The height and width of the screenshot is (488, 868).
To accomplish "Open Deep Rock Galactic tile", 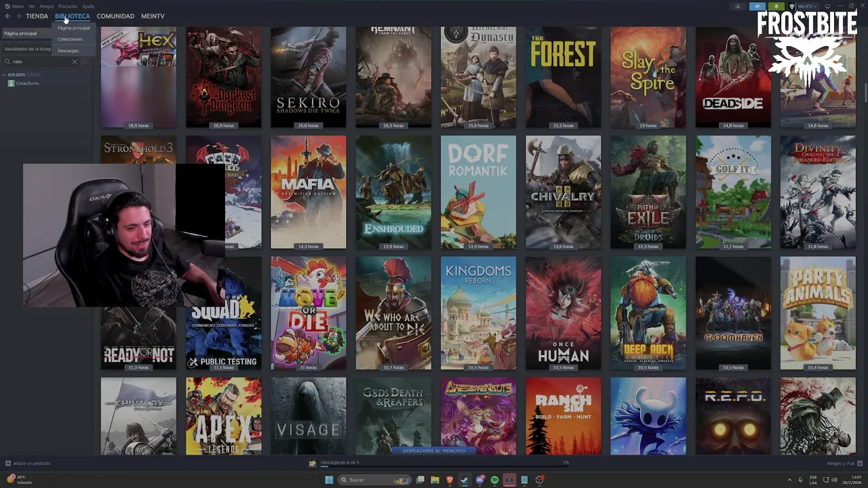I will coord(648,313).
